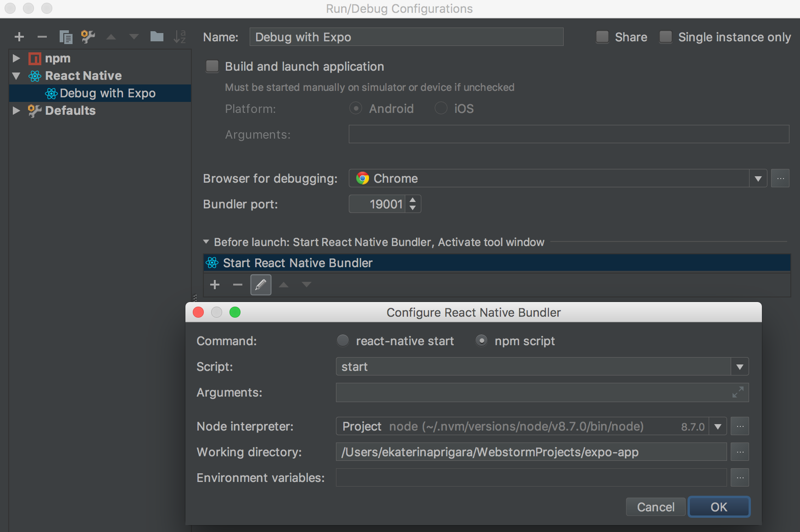Expand the Defaults node in the tree
This screenshot has height=532, width=800.
[x=17, y=111]
